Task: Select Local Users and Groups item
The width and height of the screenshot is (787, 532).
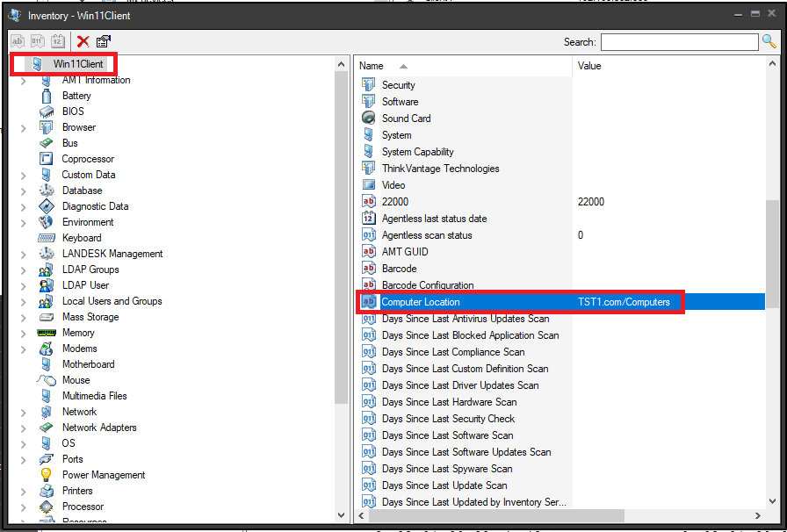Action: click(x=112, y=301)
